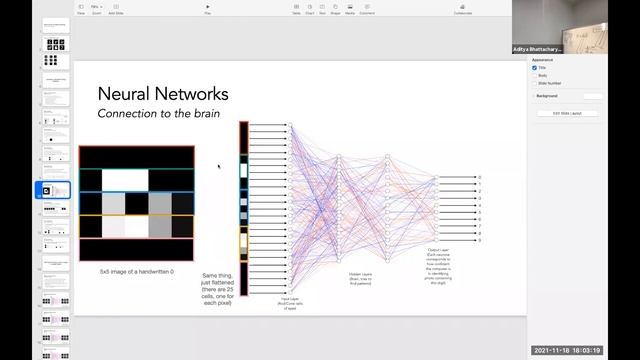
Task: Select the 5x5 handwritten zero pixel image
Action: pyautogui.click(x=137, y=203)
